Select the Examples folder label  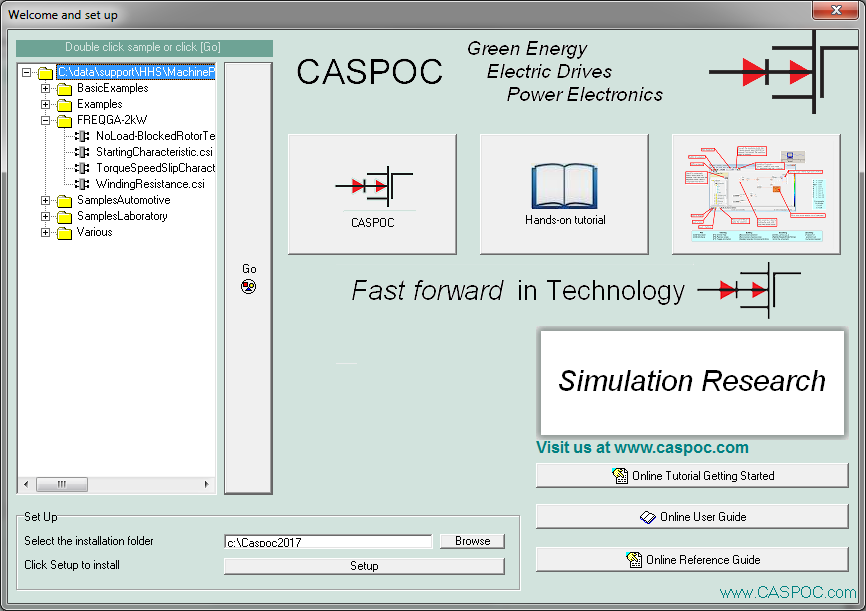point(99,104)
